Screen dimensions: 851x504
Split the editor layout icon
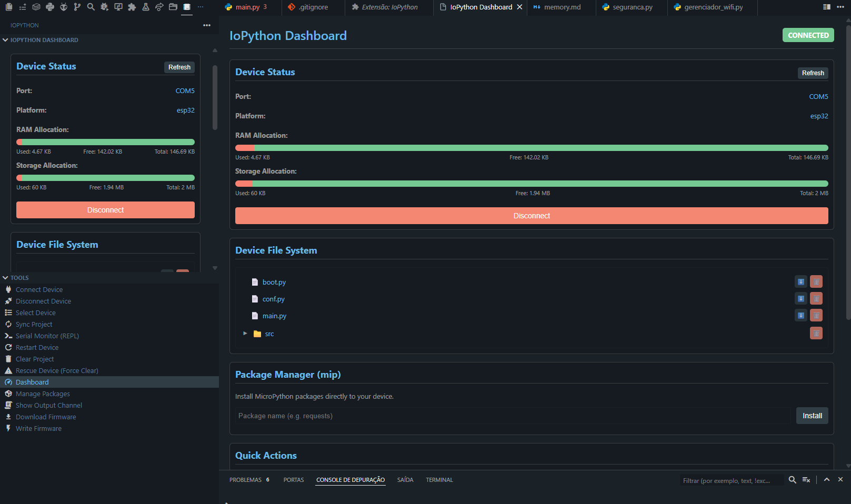point(827,7)
